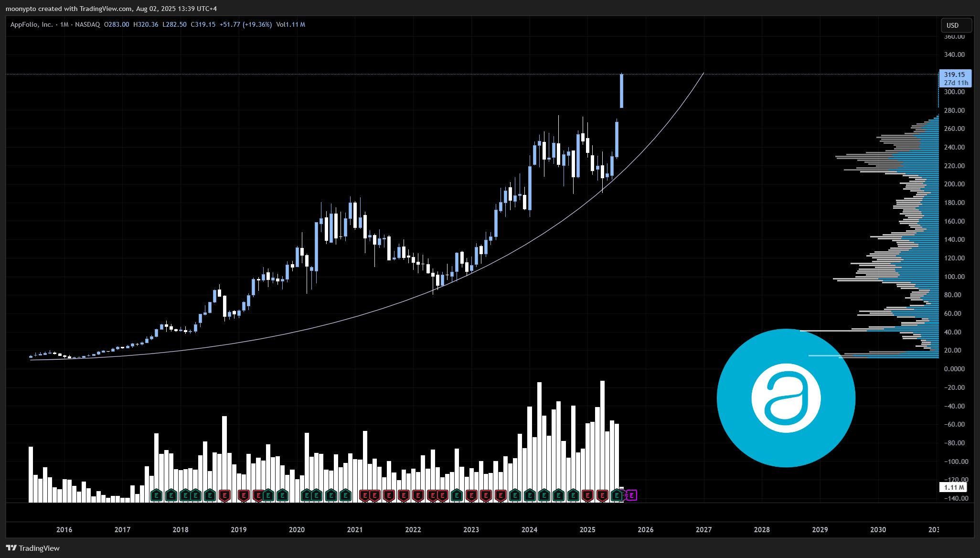Click the 100.00 price scale label

coord(954,277)
